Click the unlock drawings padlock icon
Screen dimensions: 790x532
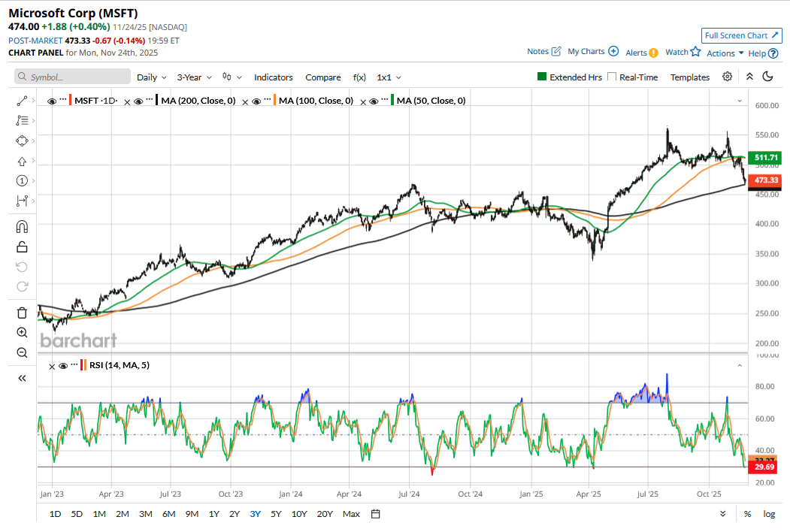tap(22, 246)
